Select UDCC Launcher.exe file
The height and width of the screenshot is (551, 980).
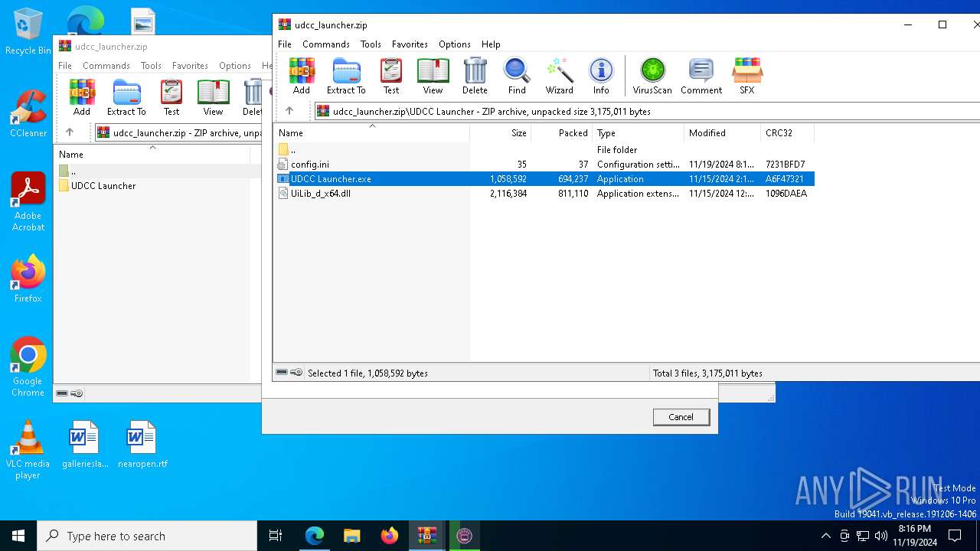point(544,179)
